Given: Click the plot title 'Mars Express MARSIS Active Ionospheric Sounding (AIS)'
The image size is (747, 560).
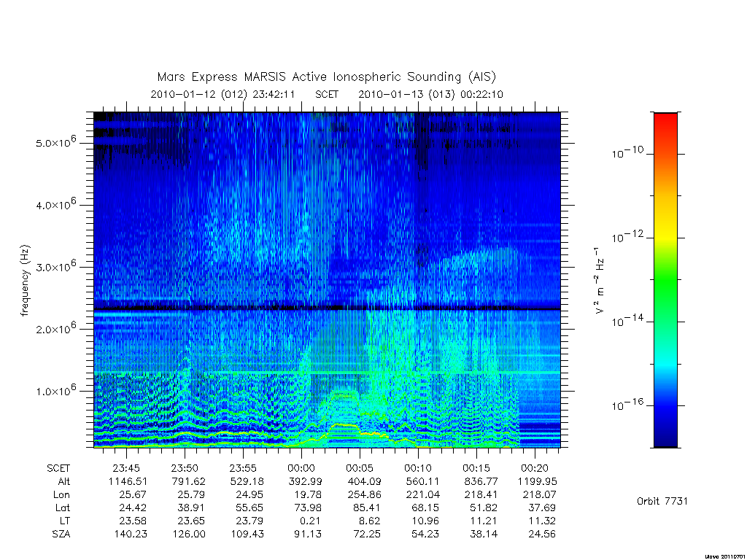Looking at the screenshot, I should point(327,77).
